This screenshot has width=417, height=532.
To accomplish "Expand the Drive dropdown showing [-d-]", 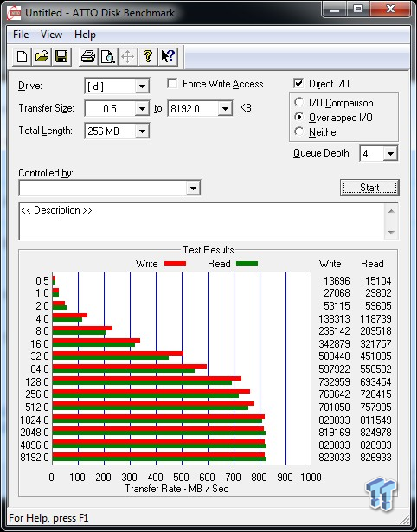I will point(142,87).
